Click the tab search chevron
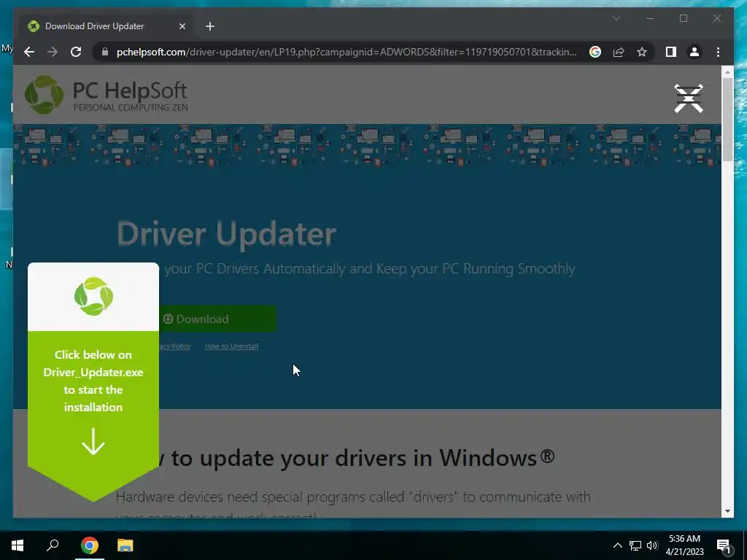The width and height of the screenshot is (747, 560). (616, 18)
